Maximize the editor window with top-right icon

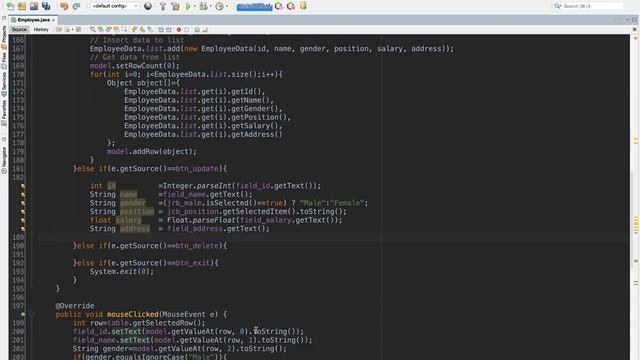(x=634, y=20)
